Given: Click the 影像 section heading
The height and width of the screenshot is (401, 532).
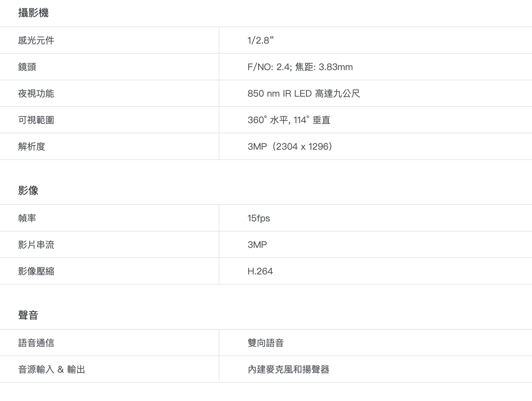Looking at the screenshot, I should 28,191.
